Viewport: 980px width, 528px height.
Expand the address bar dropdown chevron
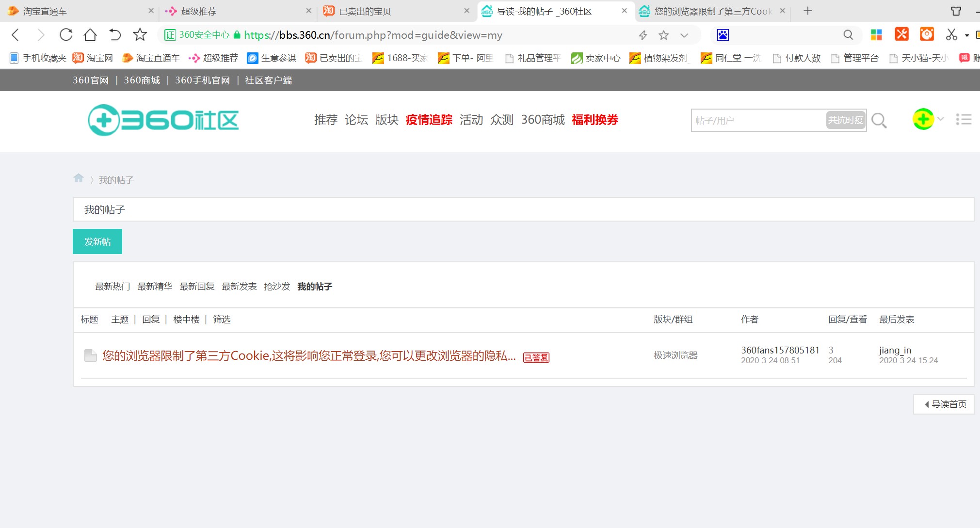tap(684, 35)
